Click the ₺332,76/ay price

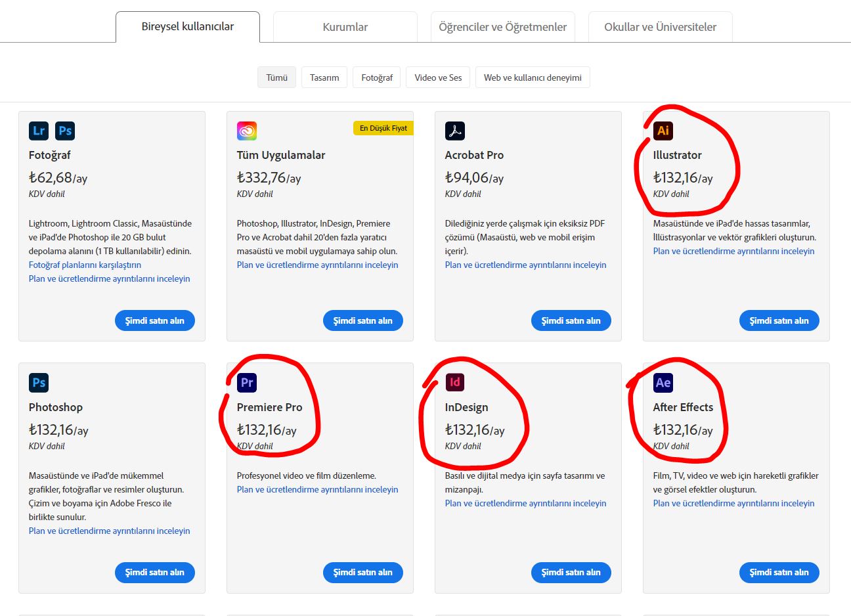(269, 177)
